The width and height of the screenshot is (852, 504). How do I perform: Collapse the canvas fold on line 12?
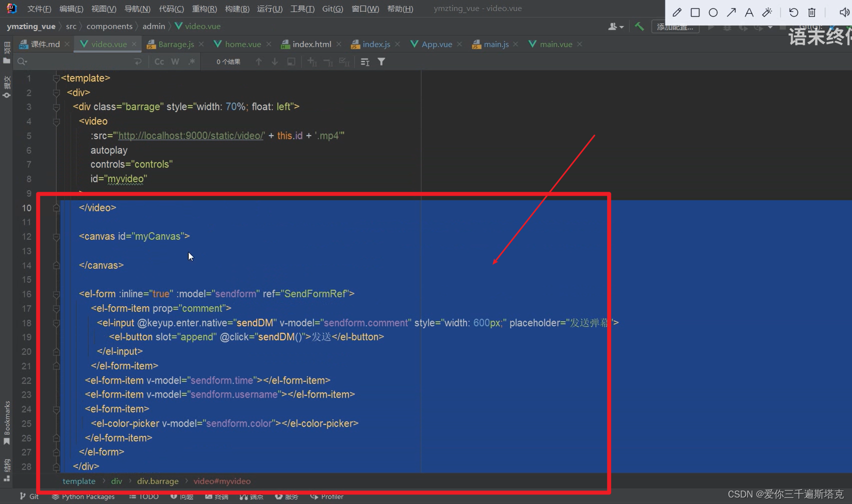coord(56,236)
